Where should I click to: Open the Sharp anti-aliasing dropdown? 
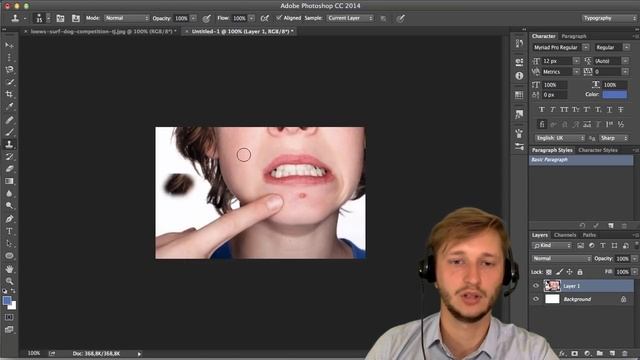[x=613, y=138]
